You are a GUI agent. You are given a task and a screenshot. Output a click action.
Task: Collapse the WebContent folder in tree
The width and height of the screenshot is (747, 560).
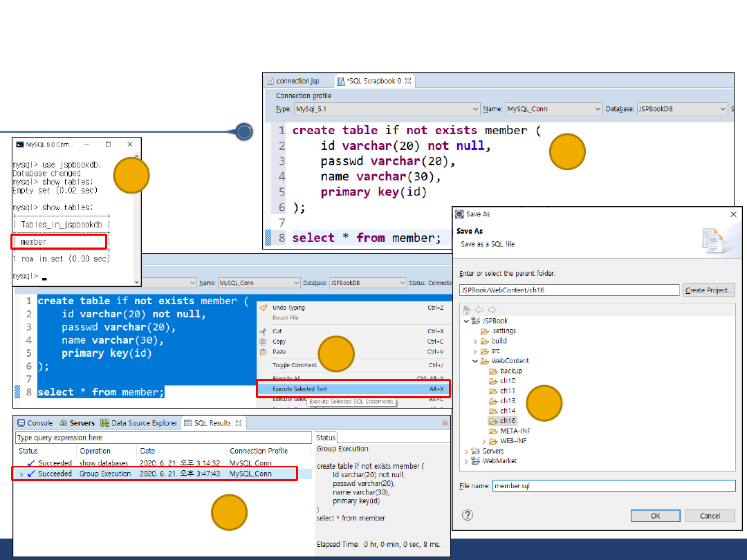pyautogui.click(x=475, y=361)
